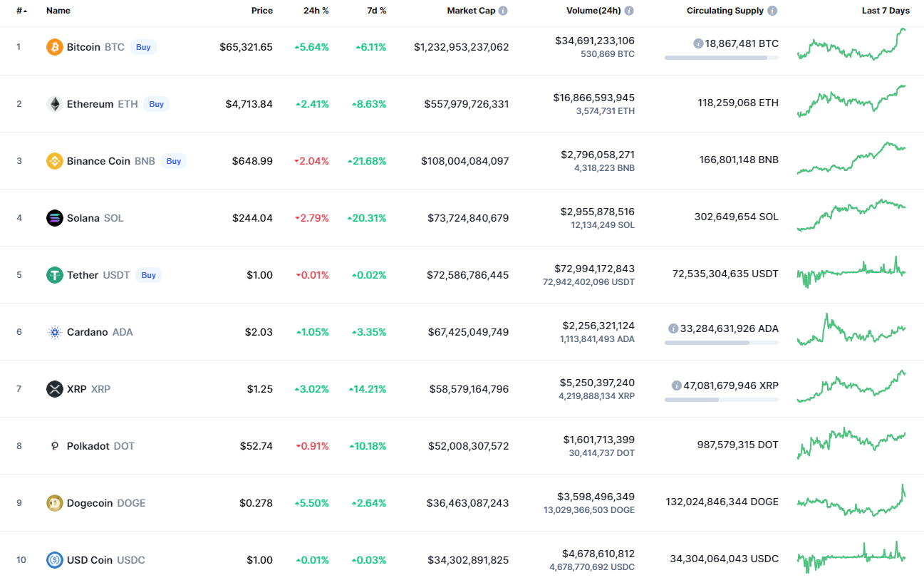Click Cardano circulating supply progress bar
This screenshot has width=924, height=580.
(x=722, y=343)
